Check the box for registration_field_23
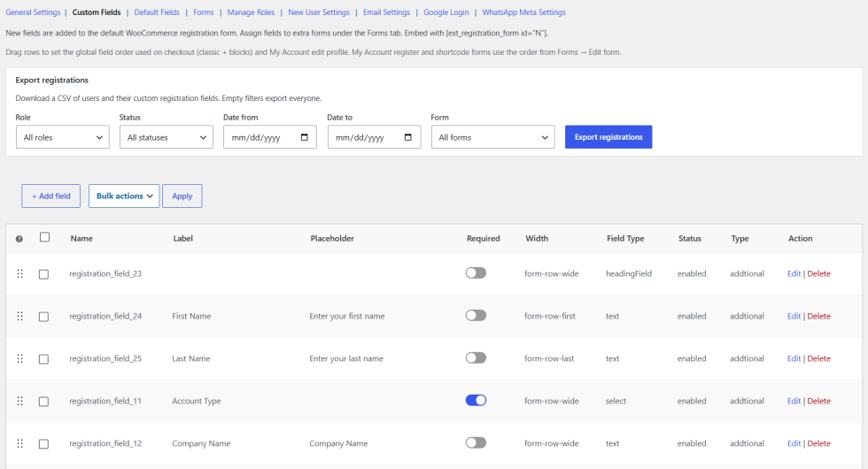This screenshot has width=868, height=469. [x=43, y=274]
